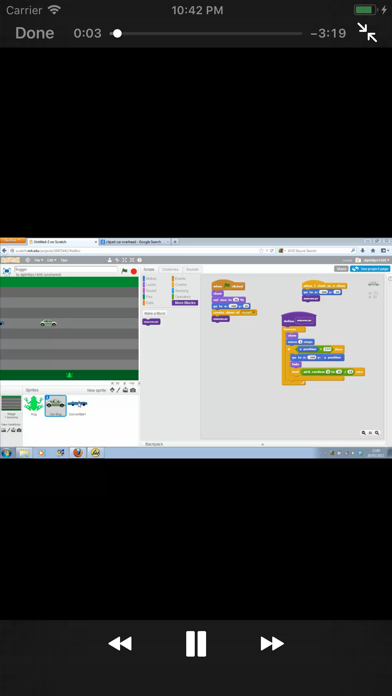Click the progress track before -3:19
The image size is (392, 696).
coord(206,33)
